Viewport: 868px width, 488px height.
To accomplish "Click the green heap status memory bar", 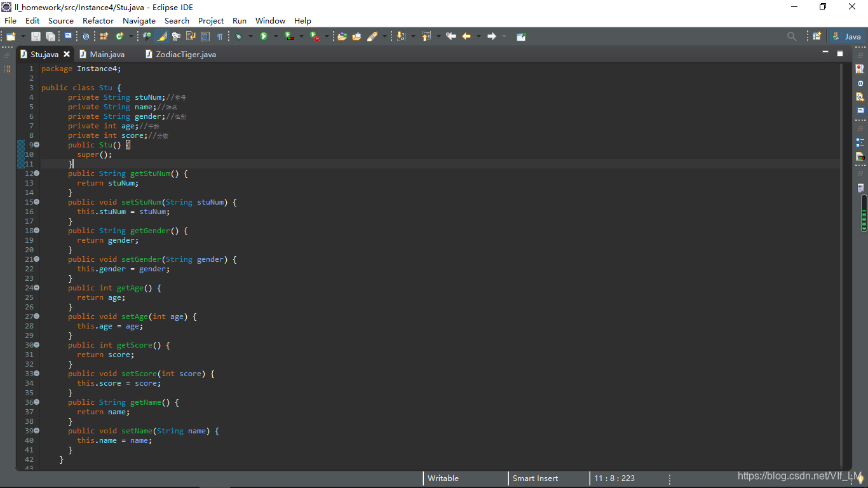I will (864, 213).
